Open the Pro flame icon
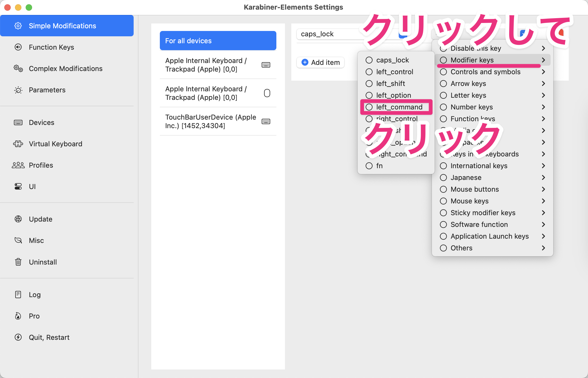This screenshot has height=378, width=588. [x=18, y=316]
